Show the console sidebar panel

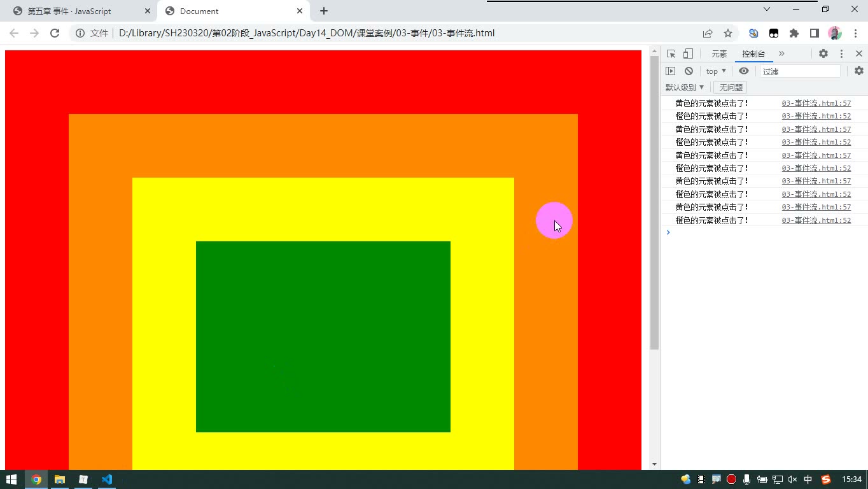click(x=671, y=71)
